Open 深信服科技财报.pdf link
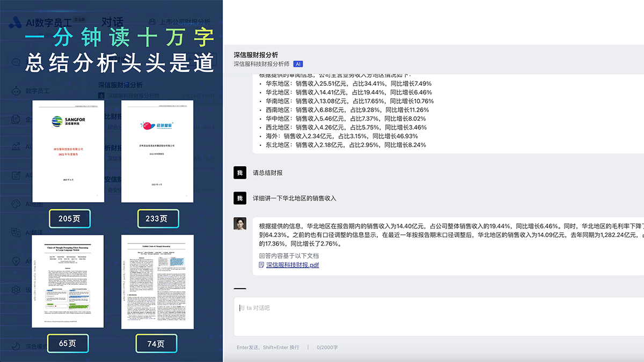 (x=292, y=265)
